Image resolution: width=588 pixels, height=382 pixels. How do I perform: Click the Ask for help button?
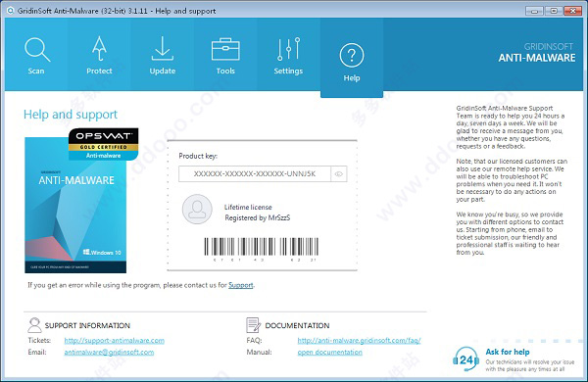click(508, 352)
